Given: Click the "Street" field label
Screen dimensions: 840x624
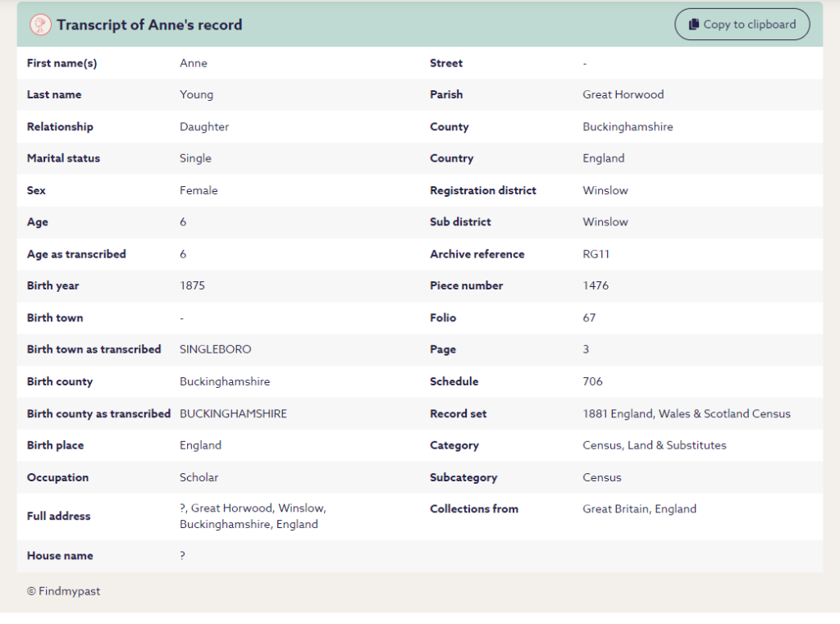Looking at the screenshot, I should point(446,63).
